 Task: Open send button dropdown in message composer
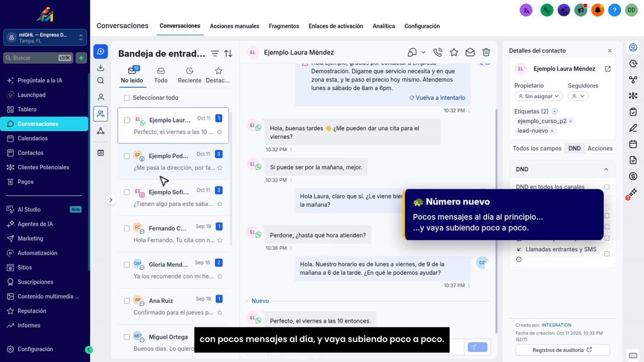click(484, 347)
